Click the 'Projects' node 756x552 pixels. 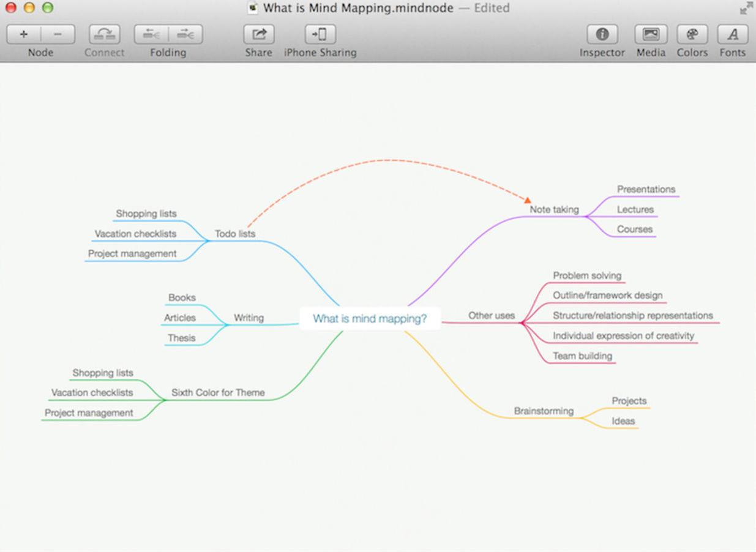[629, 401]
